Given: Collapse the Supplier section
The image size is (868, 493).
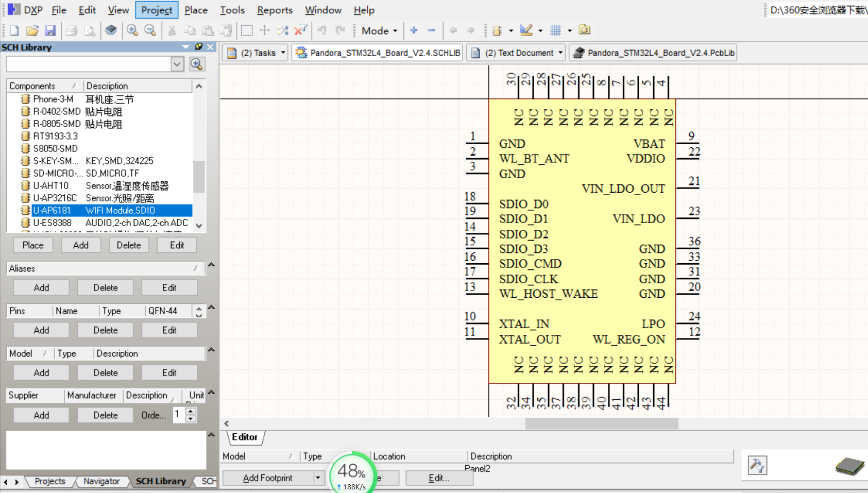Looking at the screenshot, I should pyautogui.click(x=211, y=393).
